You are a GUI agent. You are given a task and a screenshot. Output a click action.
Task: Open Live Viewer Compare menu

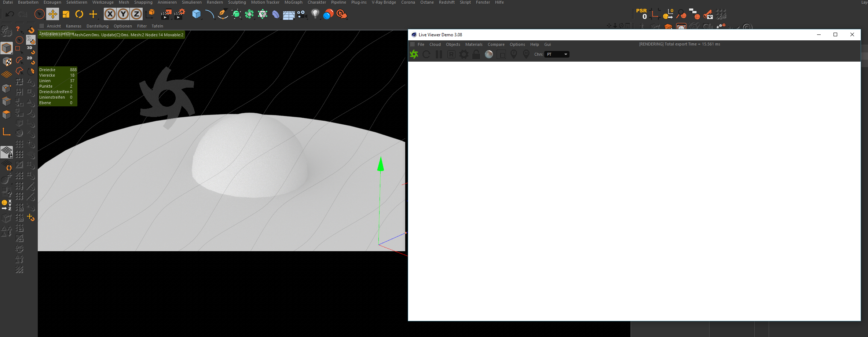496,44
